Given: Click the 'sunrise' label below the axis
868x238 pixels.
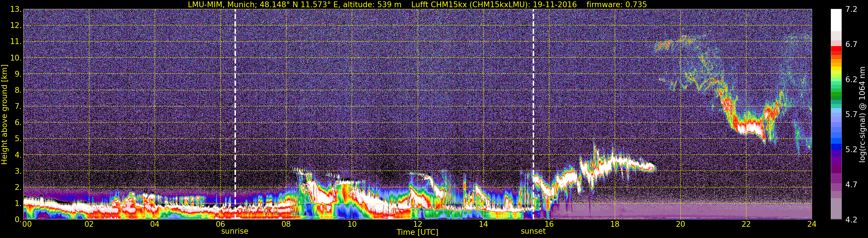Looking at the screenshot, I should point(235,231).
